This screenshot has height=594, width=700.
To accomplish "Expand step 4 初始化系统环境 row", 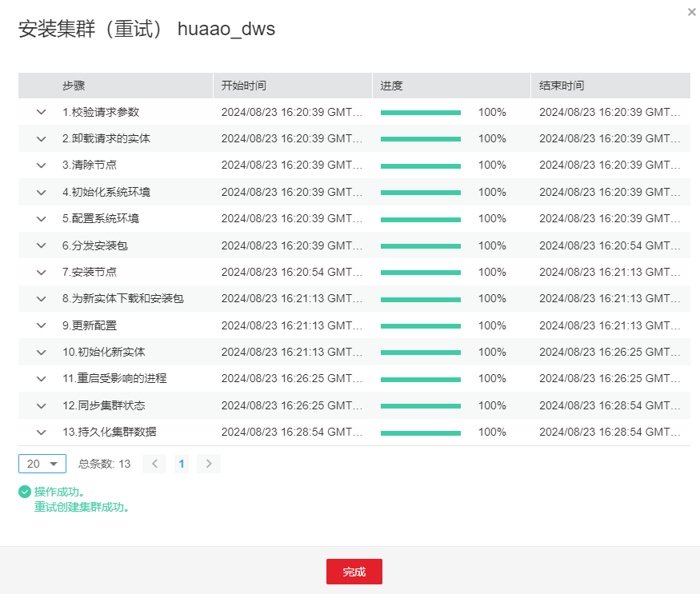I will (x=41, y=193).
